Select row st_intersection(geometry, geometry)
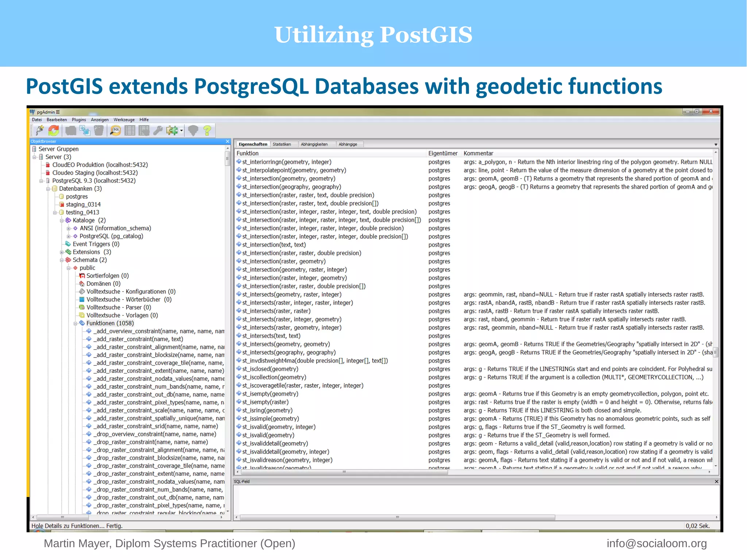 (474, 178)
